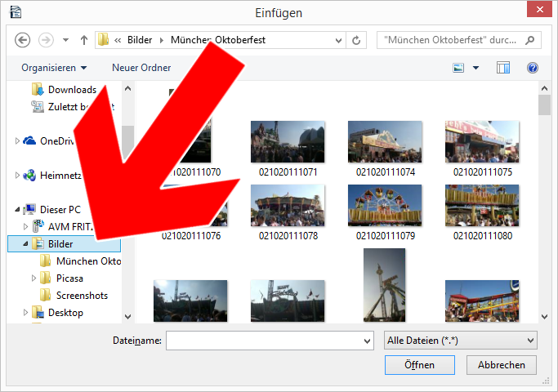This screenshot has height=392, width=558.
Task: Click Neuer Ordner in the toolbar
Action: tap(141, 68)
